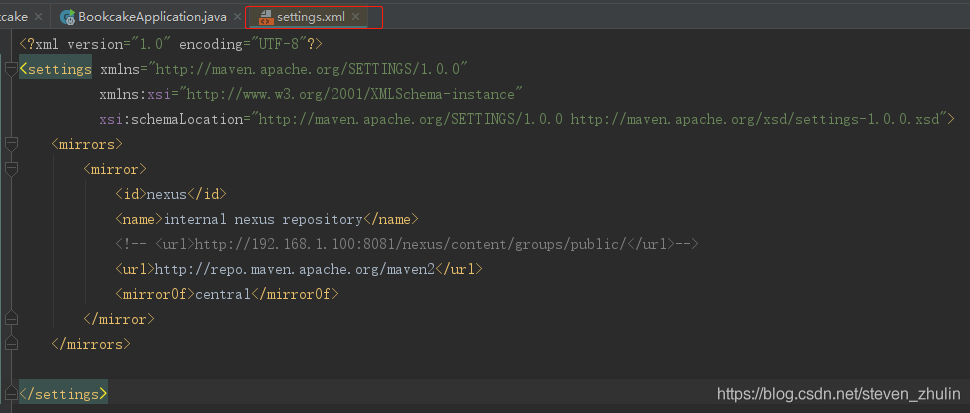Click fold marker beside closing settings tag
Image resolution: width=970 pixels, height=413 pixels.
pos(11,394)
